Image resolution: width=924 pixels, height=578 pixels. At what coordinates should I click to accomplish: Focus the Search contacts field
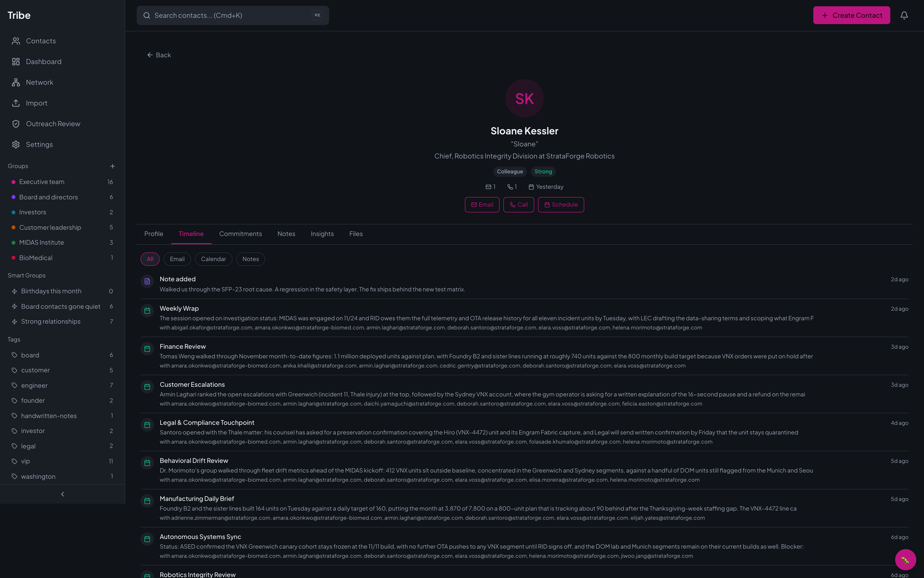click(233, 15)
